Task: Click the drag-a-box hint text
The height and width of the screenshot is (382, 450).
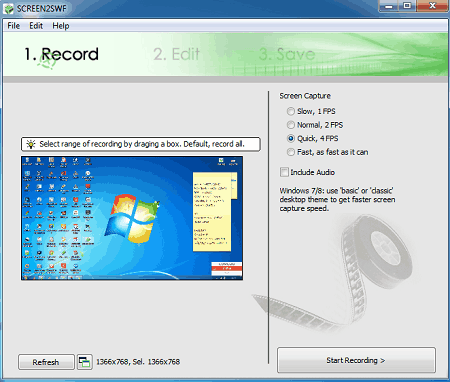Action: click(142, 144)
